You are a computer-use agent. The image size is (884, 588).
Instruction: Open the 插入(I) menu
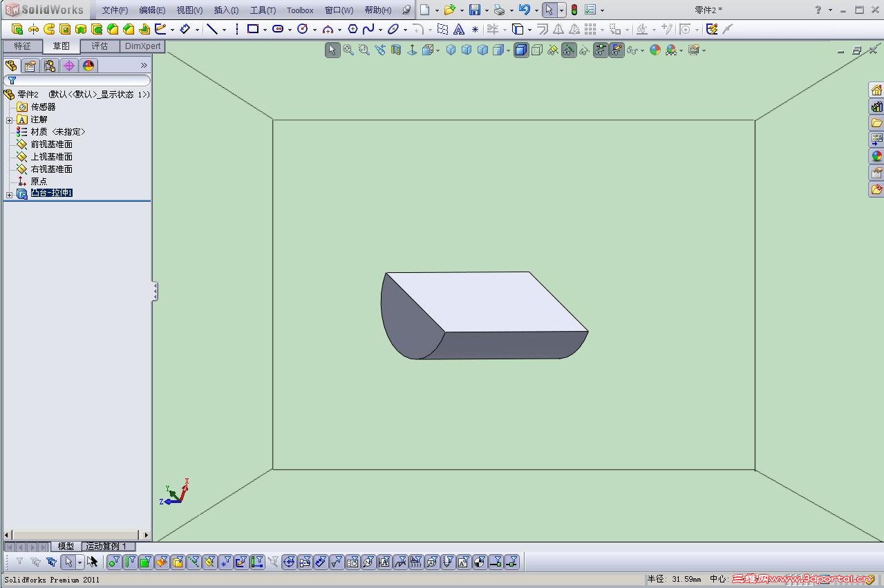(226, 10)
